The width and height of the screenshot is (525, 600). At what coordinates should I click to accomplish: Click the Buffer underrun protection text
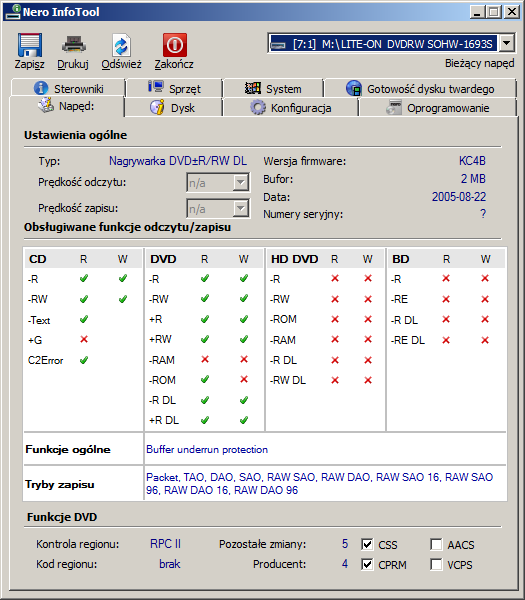(207, 449)
